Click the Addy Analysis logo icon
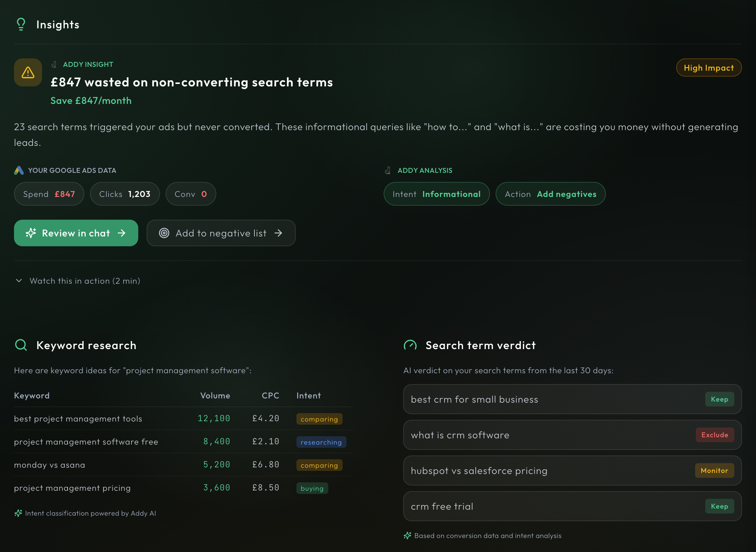This screenshot has width=756, height=552. click(388, 170)
